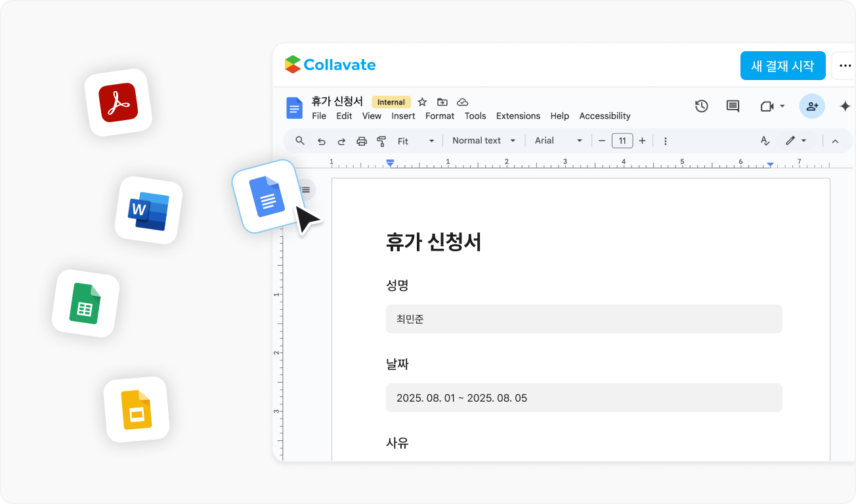Click the Gemini sparkle icon
This screenshot has width=856, height=504.
coord(845,106)
